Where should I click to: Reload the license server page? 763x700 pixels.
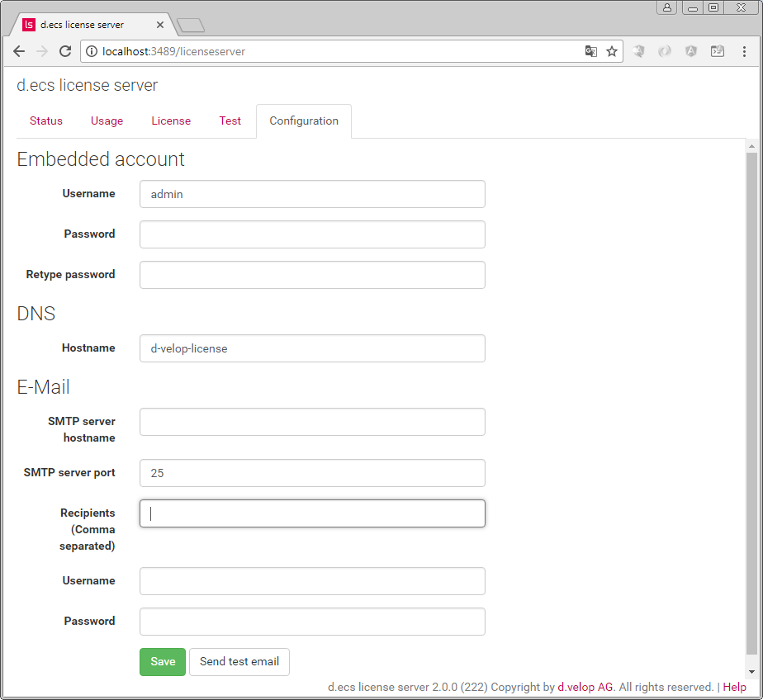65,51
